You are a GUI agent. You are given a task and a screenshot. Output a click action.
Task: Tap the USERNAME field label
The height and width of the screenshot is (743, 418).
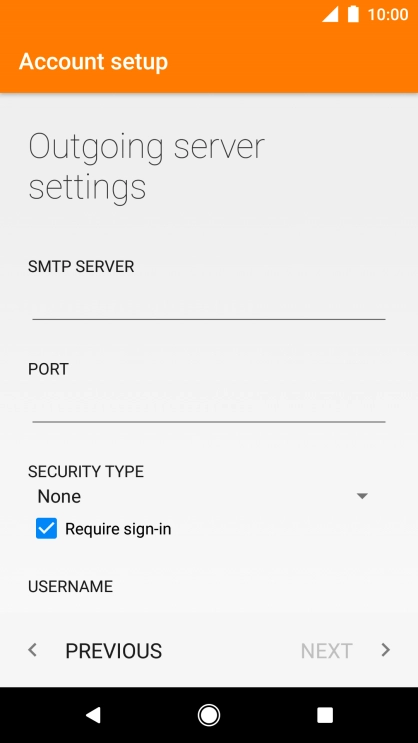71,587
